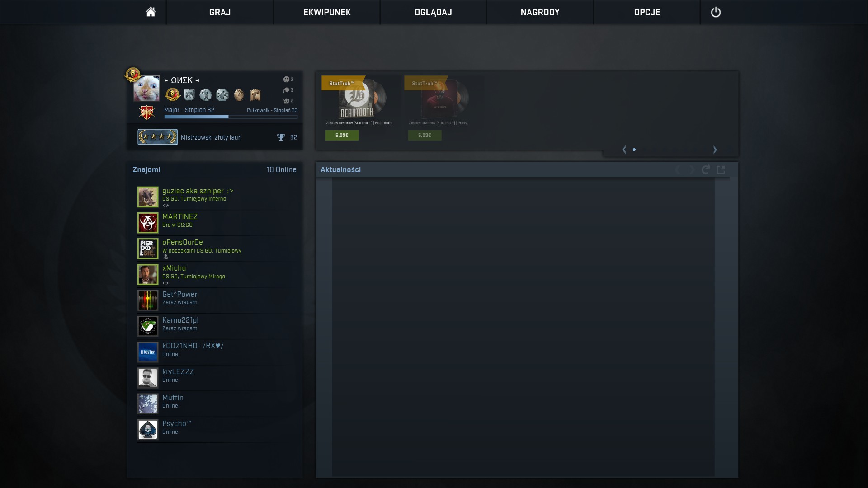Click the leader commendation crown icon
Image resolution: width=868 pixels, height=488 pixels.
coord(286,101)
